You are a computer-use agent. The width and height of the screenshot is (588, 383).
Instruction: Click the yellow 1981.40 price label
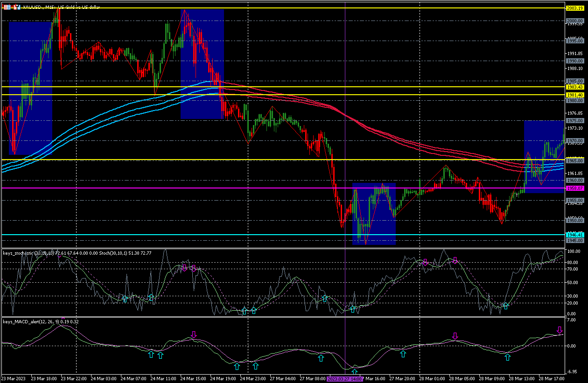click(x=574, y=95)
